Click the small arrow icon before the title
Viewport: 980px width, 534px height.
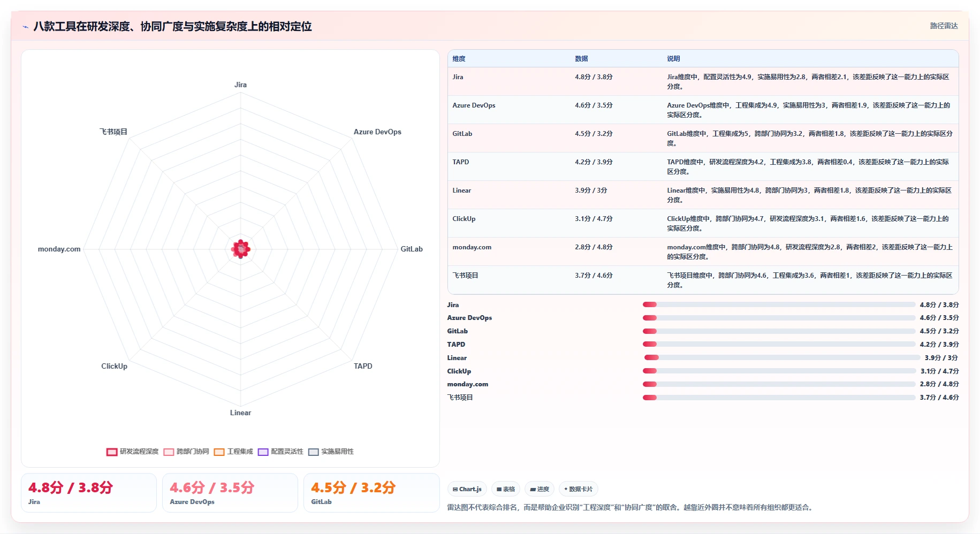(25, 27)
